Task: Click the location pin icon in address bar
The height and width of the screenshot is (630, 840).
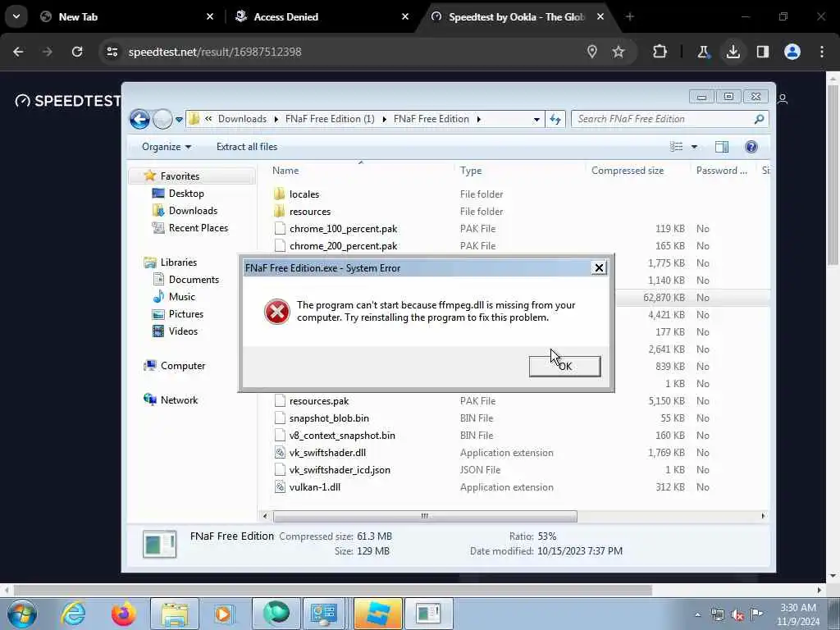Action: (x=592, y=52)
